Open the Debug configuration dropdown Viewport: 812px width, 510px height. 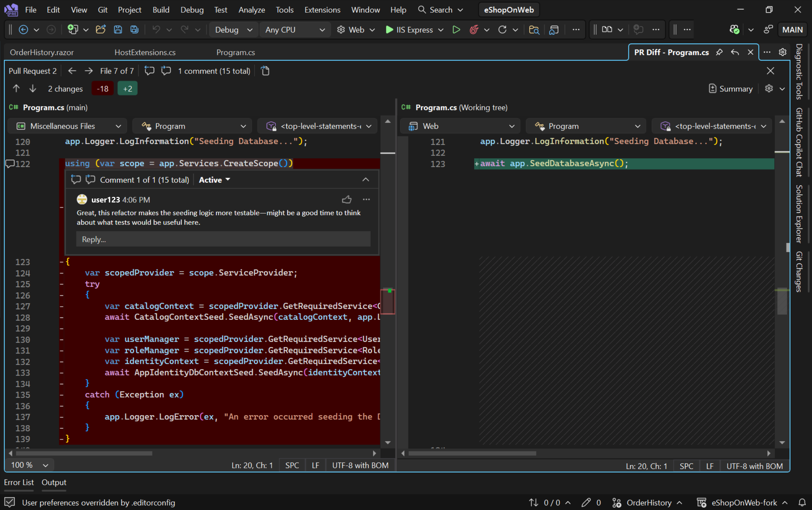(x=233, y=30)
